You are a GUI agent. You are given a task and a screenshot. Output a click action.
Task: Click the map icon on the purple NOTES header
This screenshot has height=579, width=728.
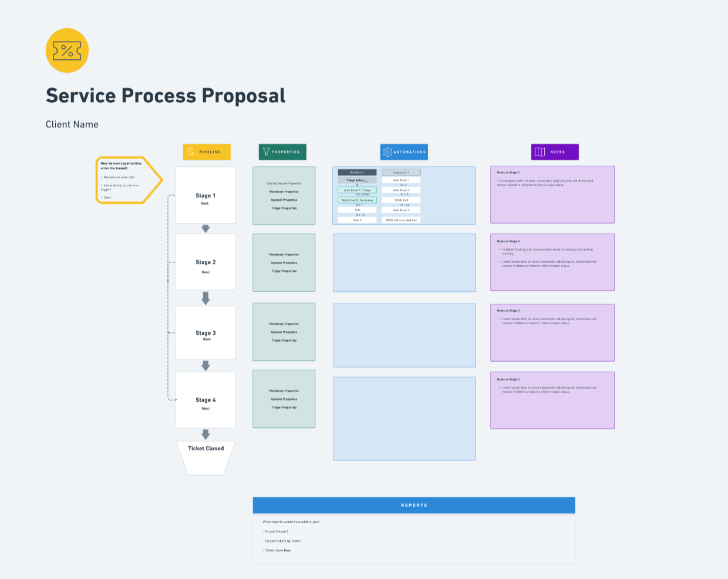(538, 152)
